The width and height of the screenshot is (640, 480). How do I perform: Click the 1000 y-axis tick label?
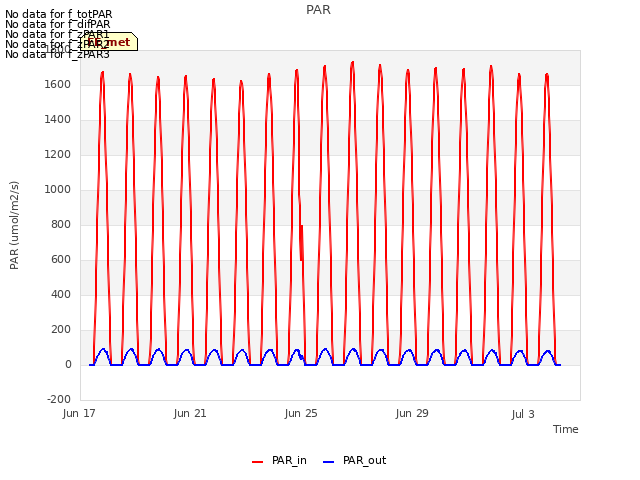click(x=58, y=190)
